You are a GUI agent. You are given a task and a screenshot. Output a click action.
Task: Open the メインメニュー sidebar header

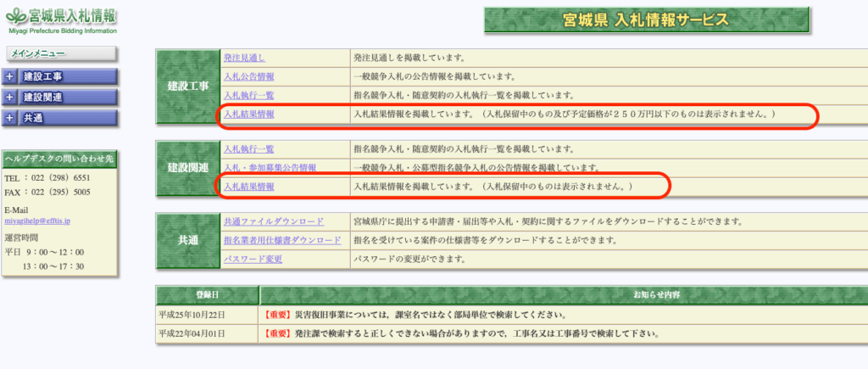[34, 54]
